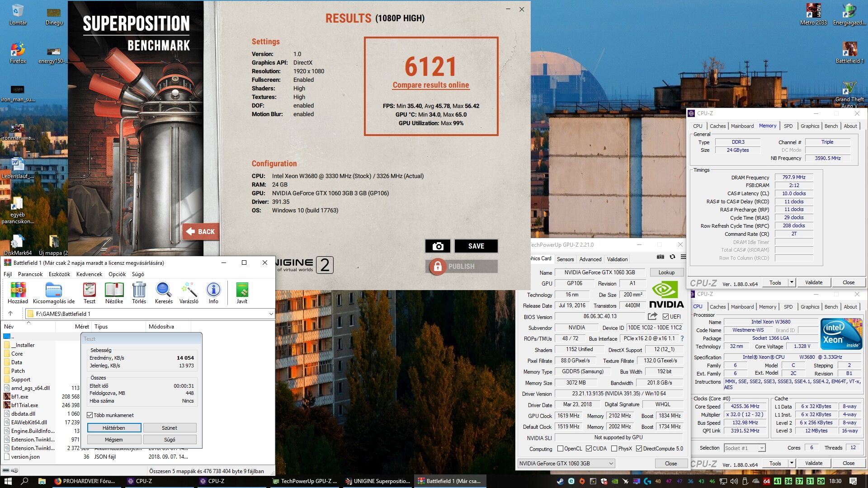Launch the Varázsló wizard icon in WinRAR

click(x=189, y=293)
